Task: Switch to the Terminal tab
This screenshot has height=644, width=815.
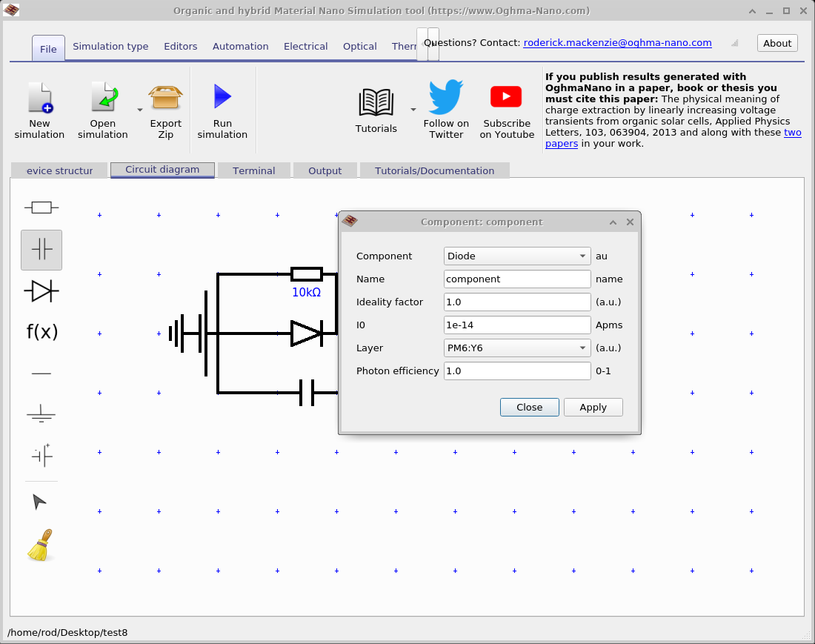Action: (254, 170)
